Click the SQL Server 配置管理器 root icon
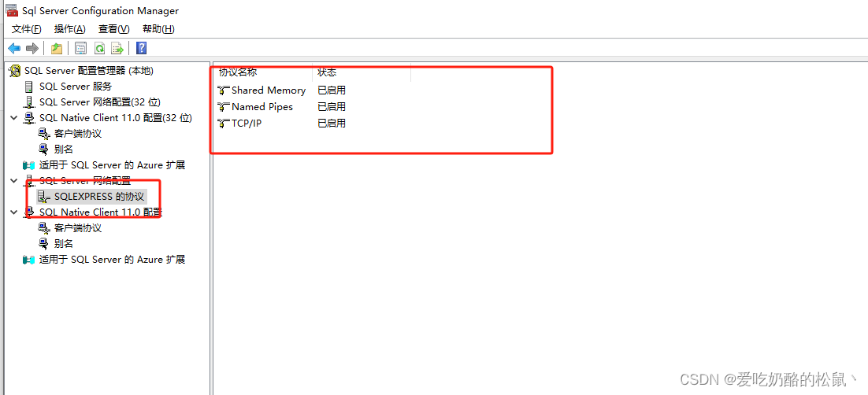 [x=15, y=71]
